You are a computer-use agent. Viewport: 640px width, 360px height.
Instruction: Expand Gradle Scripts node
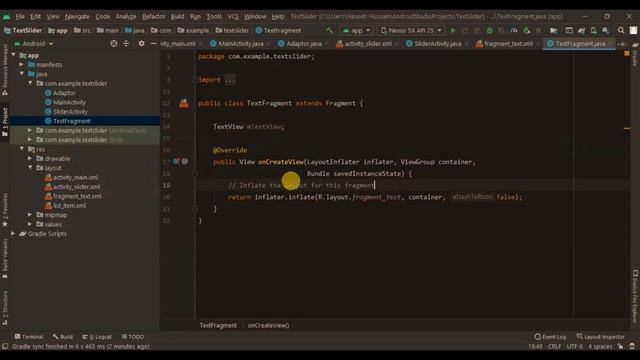pos(14,233)
